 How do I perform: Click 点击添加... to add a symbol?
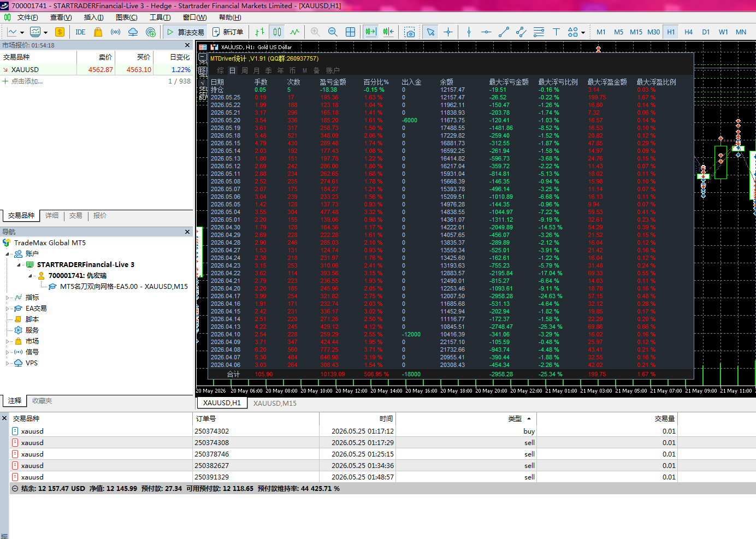click(x=27, y=81)
